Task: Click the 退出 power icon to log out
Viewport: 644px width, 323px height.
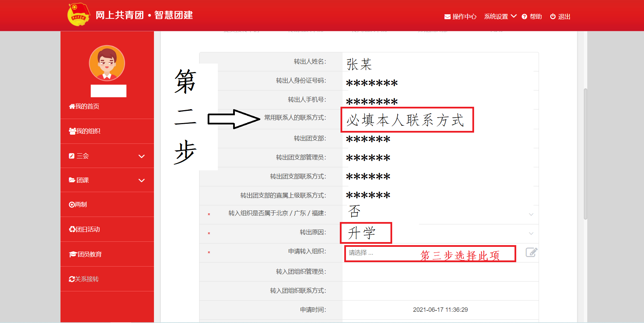Action: (553, 17)
